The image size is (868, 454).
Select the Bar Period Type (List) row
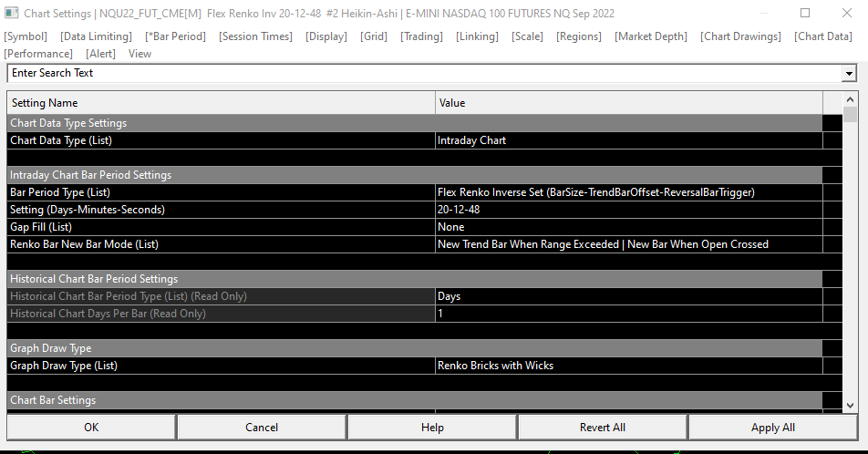[222, 192]
